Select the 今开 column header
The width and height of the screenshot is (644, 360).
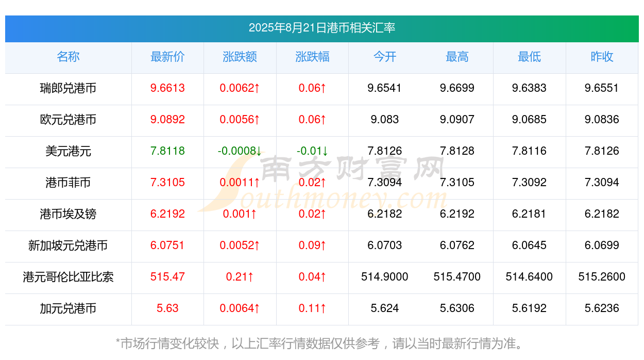[385, 57]
